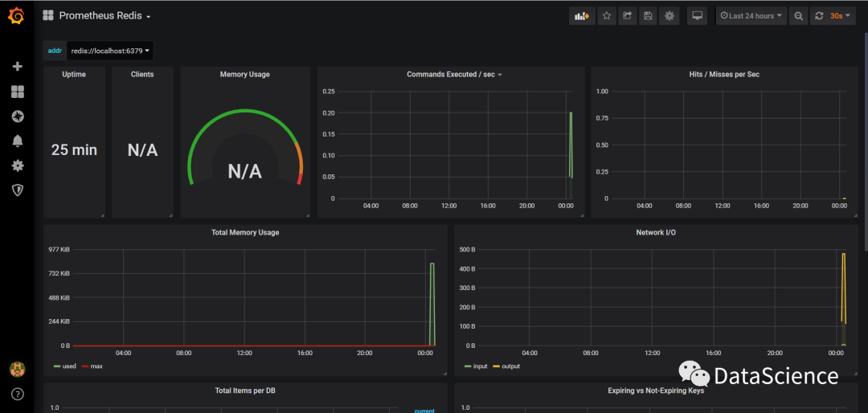The image size is (868, 413).
Task: Open Configuration gear icon in sidebar
Action: coord(17,166)
